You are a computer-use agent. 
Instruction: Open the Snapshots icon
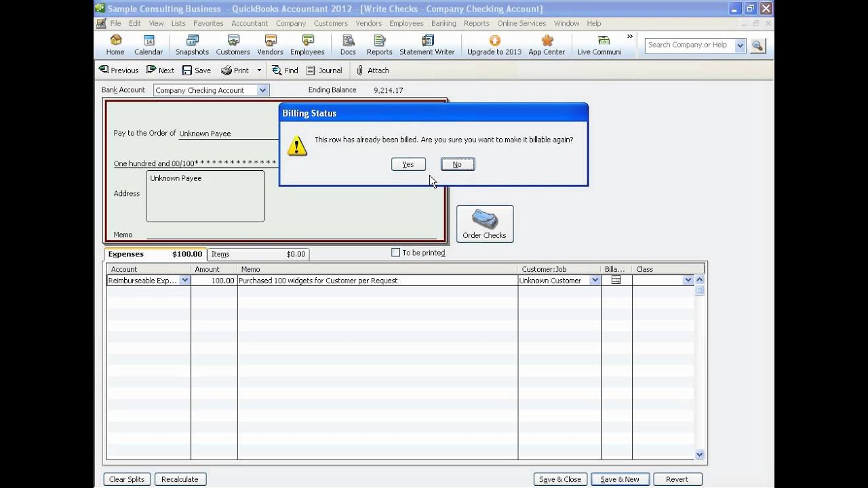pyautogui.click(x=192, y=45)
